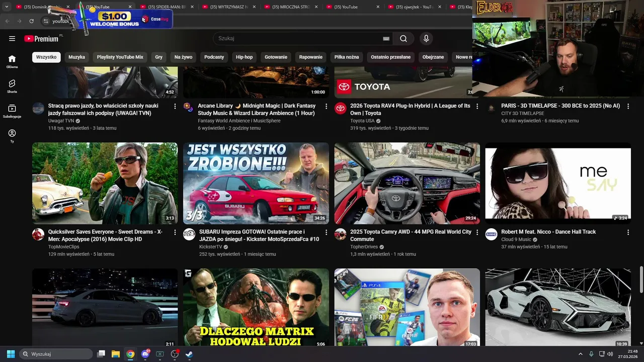Screen dimensions: 644x362
Task: Open options for 2025 Toyota Camry video
Action: click(477, 232)
